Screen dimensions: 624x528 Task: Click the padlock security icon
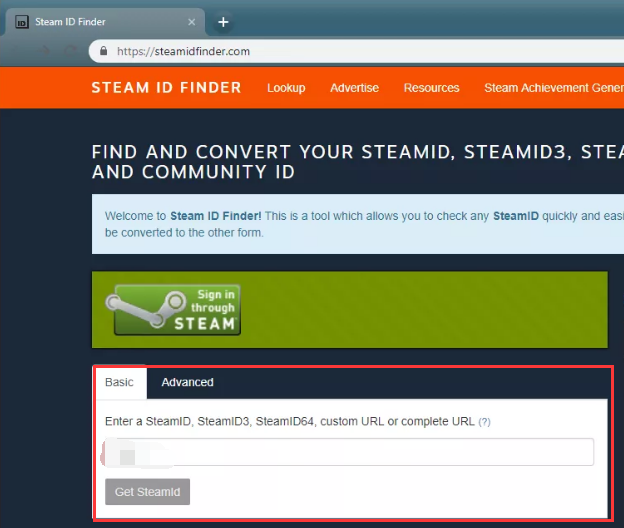click(x=103, y=51)
